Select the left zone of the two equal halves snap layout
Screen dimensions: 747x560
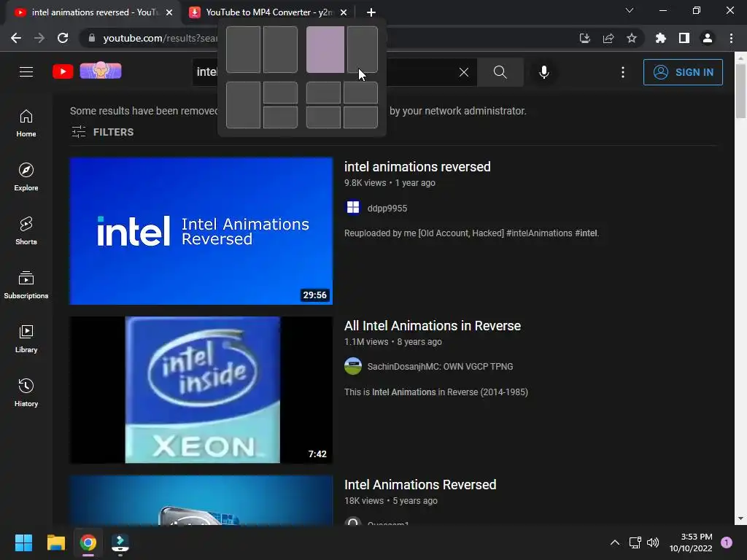[243, 50]
